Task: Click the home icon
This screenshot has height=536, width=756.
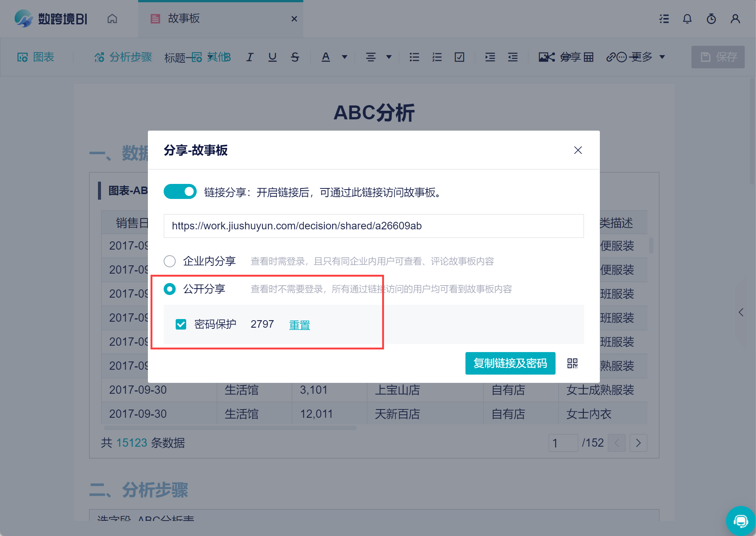Action: tap(112, 19)
